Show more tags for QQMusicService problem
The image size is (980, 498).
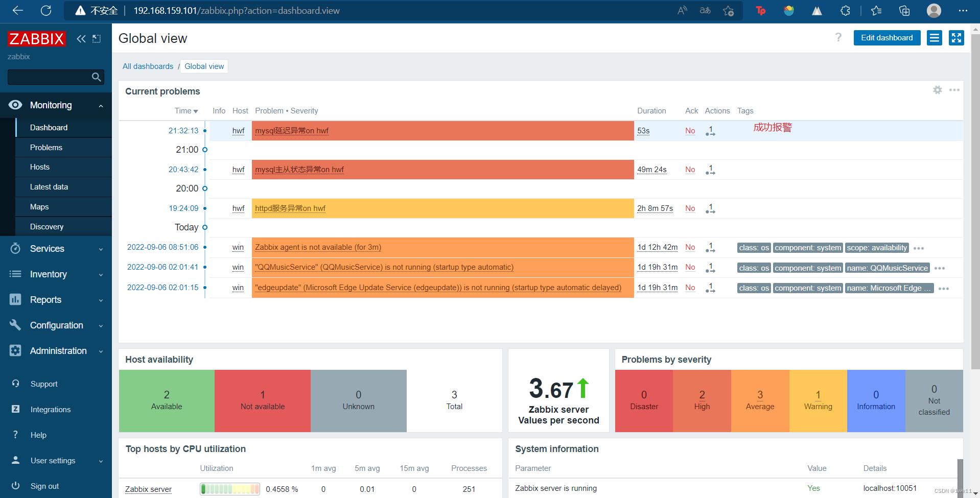pyautogui.click(x=940, y=268)
